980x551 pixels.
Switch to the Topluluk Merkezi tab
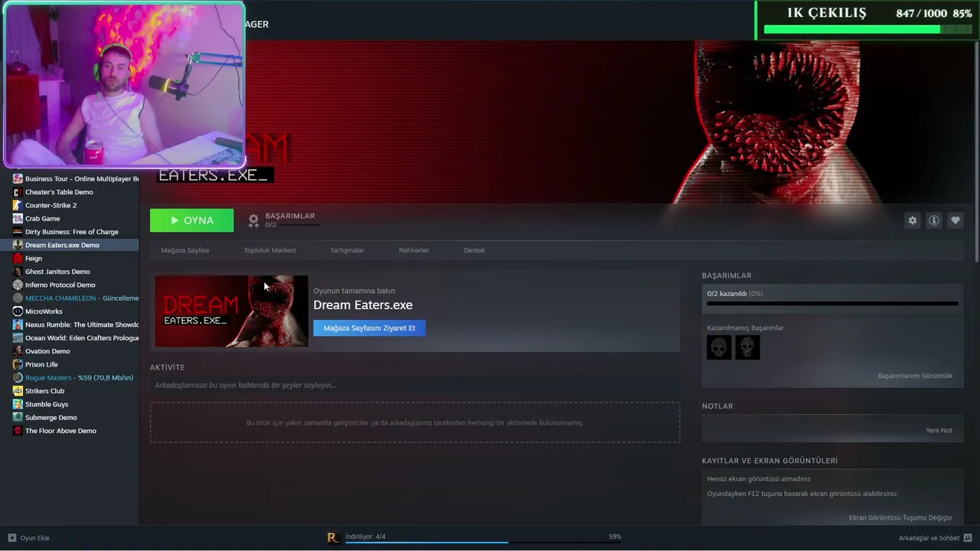tap(269, 250)
